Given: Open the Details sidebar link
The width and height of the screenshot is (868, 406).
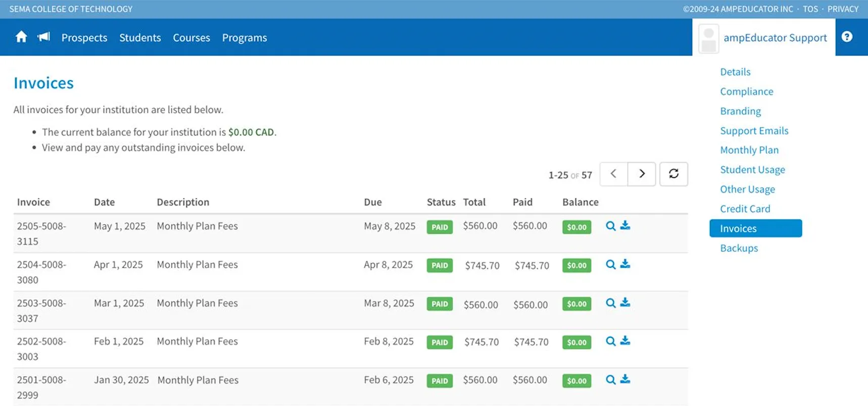Looking at the screenshot, I should click(735, 72).
